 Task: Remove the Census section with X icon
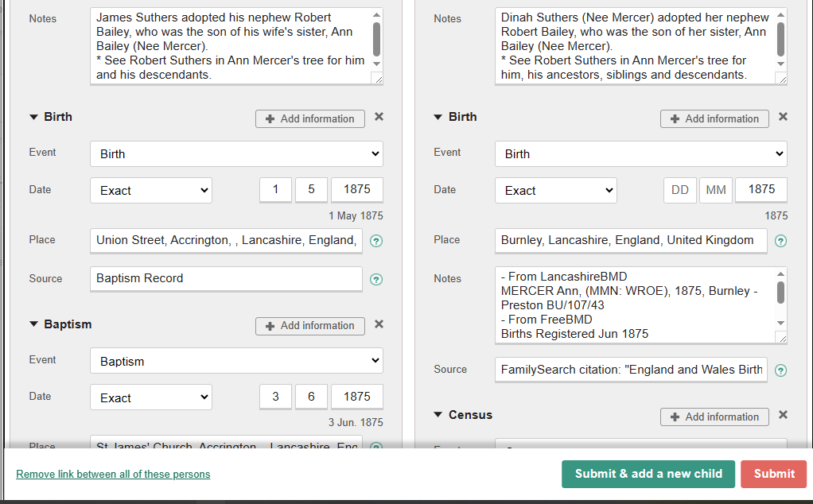coord(783,415)
